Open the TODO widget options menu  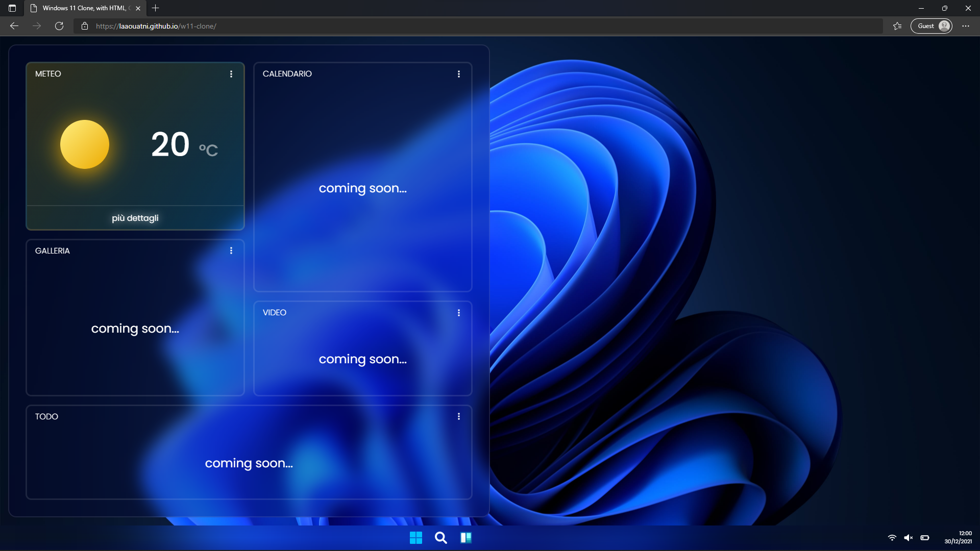459,416
